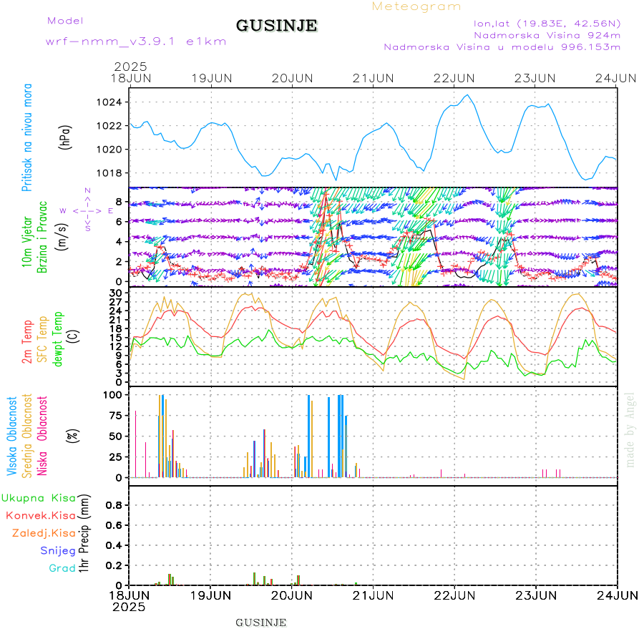The height and width of the screenshot is (644, 644).
Task: Select the "1hr Precip (mm)" axis label
Action: [x=84, y=534]
